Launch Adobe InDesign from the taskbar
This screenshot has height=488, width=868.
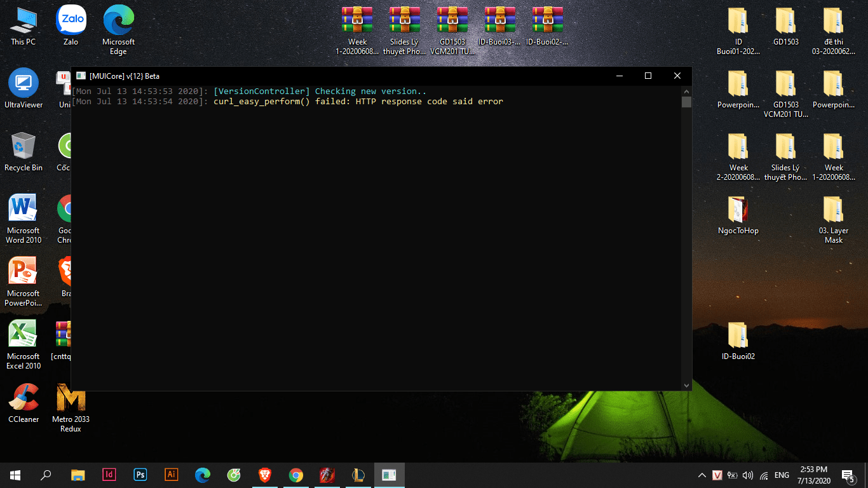click(109, 475)
